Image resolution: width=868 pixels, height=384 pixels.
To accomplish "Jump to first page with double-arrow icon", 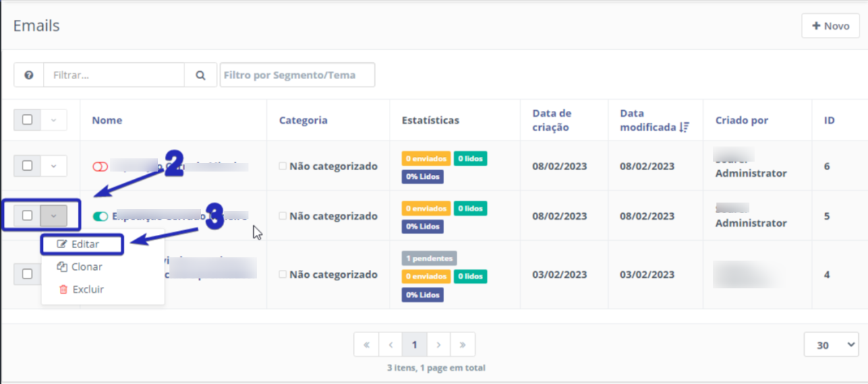I will pyautogui.click(x=366, y=344).
